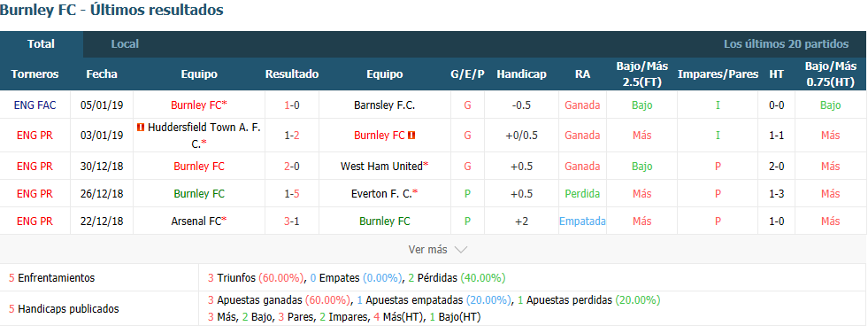Click the Huddersfield Town A. F. C. link
The height and width of the screenshot is (326, 868).
tap(204, 135)
